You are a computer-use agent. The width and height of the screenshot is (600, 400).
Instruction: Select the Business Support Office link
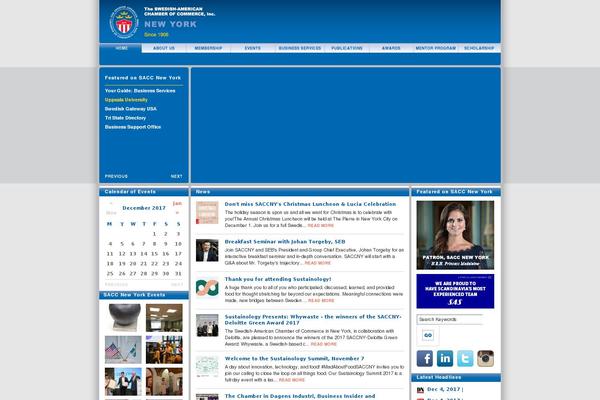133,127
